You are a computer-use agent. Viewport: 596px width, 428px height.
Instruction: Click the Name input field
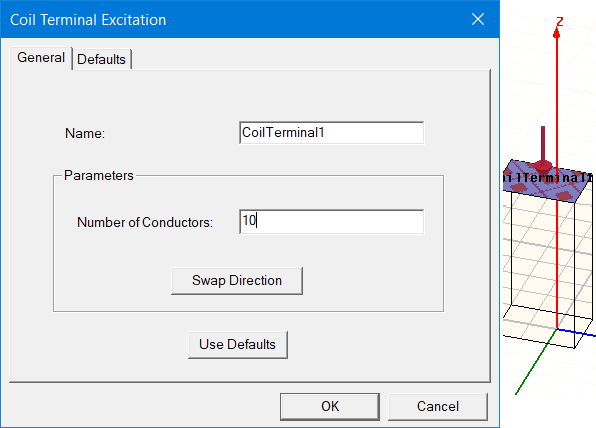[331, 133]
